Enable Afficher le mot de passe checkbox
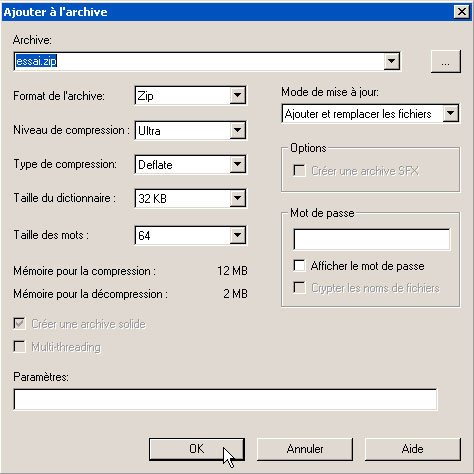474x474 pixels. [x=299, y=266]
